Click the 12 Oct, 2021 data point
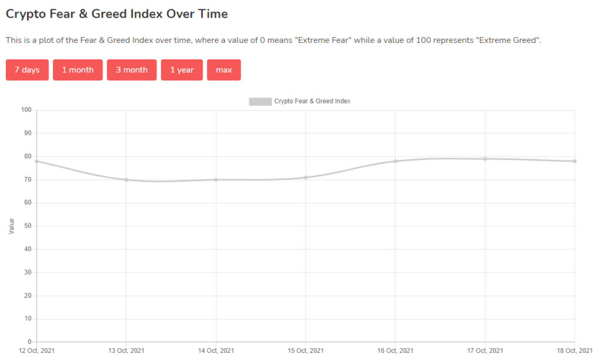 point(37,161)
